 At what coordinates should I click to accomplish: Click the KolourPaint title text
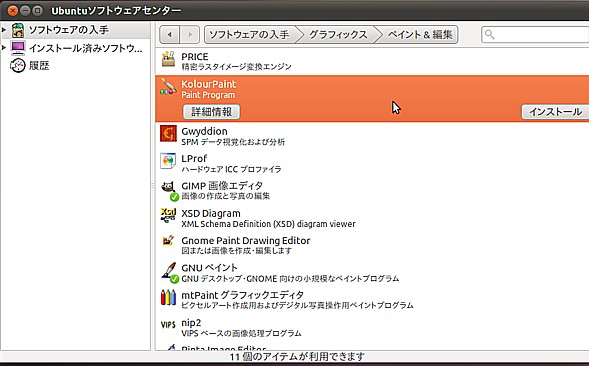tap(208, 84)
